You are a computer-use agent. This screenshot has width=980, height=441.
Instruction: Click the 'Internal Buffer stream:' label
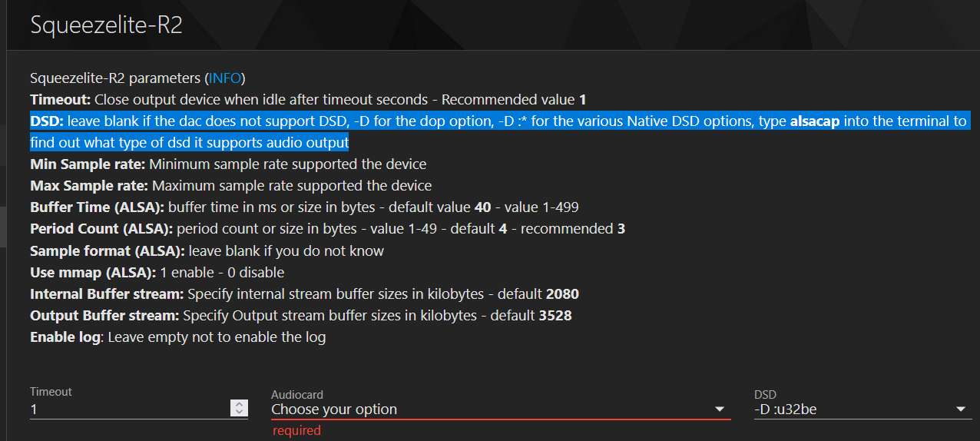click(107, 293)
